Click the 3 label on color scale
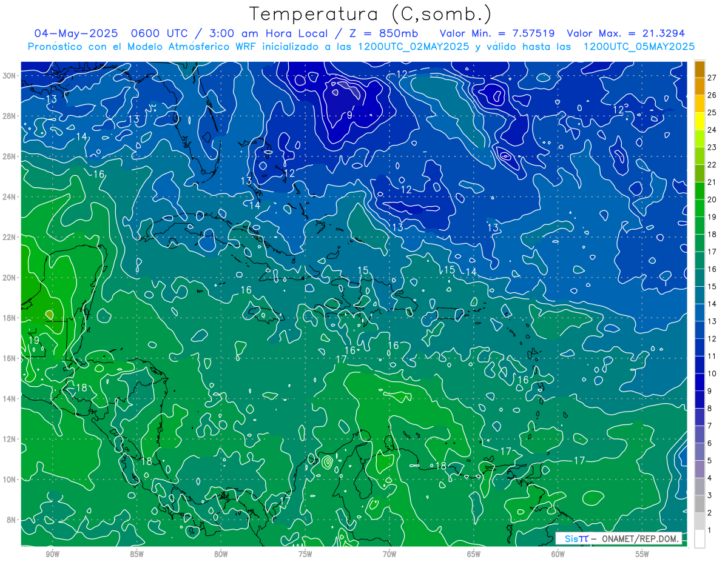Screen dimensions: 728x562 [x=710, y=496]
